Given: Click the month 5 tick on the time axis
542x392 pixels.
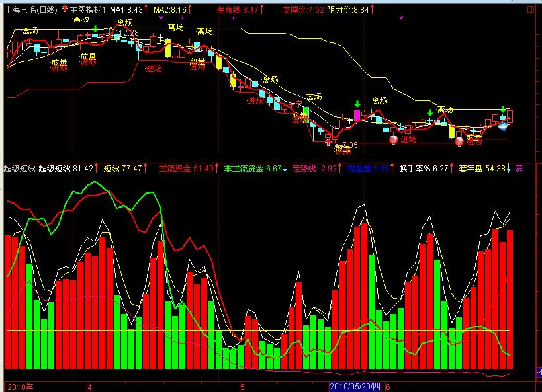Looking at the screenshot, I should [x=242, y=387].
